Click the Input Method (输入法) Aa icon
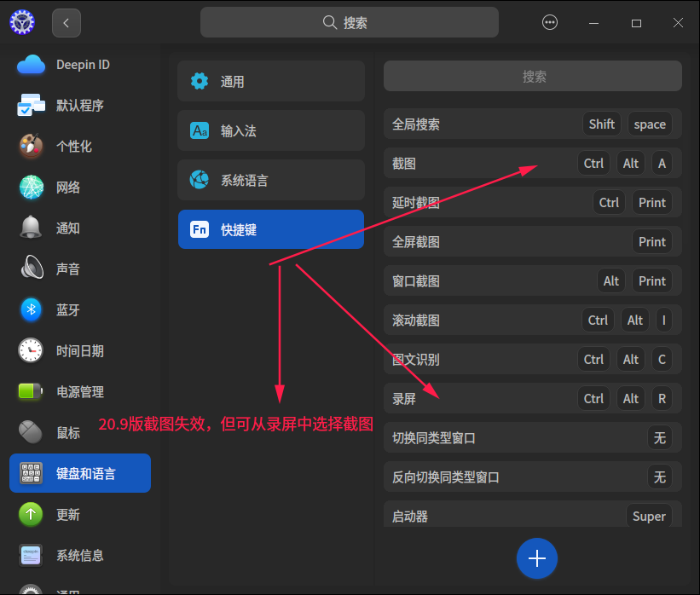The width and height of the screenshot is (700, 595). click(x=200, y=130)
